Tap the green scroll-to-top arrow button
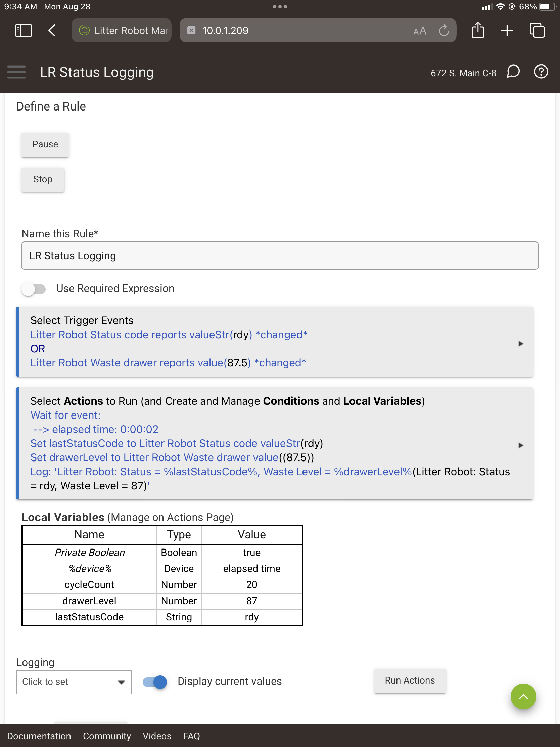 523,697
